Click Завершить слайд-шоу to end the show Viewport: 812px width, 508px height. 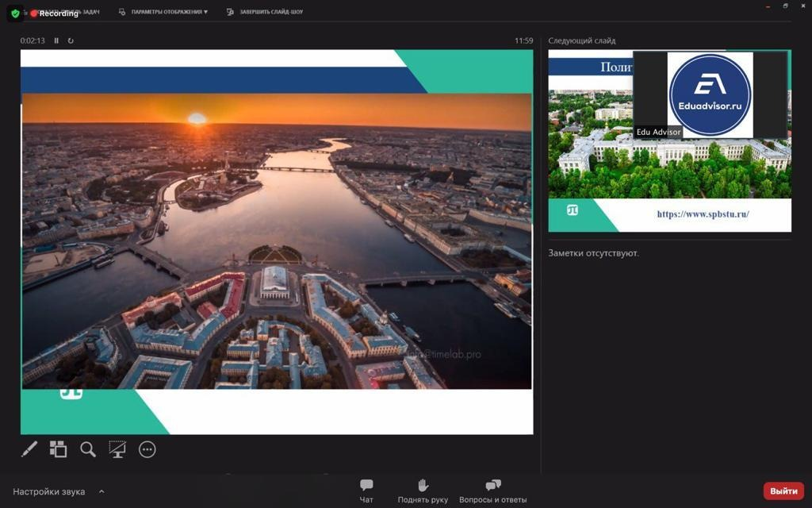pyautogui.click(x=265, y=12)
